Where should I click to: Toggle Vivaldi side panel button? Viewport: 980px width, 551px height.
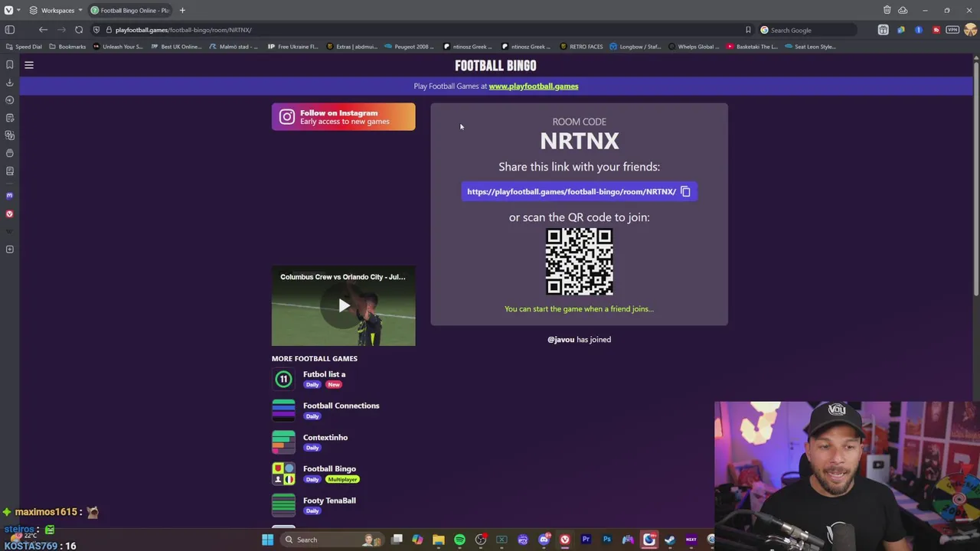tap(9, 30)
